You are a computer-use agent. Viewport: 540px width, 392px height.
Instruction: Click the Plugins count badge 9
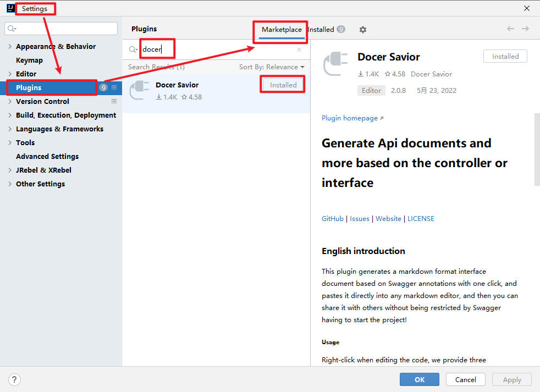click(103, 87)
